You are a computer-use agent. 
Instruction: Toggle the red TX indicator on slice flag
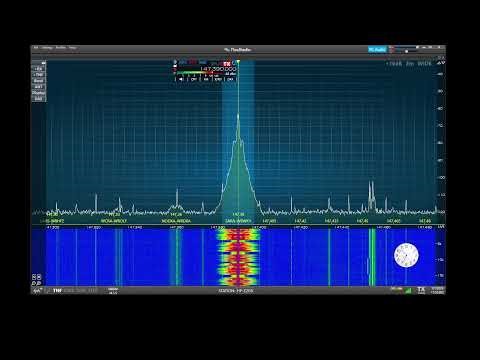coord(227,64)
